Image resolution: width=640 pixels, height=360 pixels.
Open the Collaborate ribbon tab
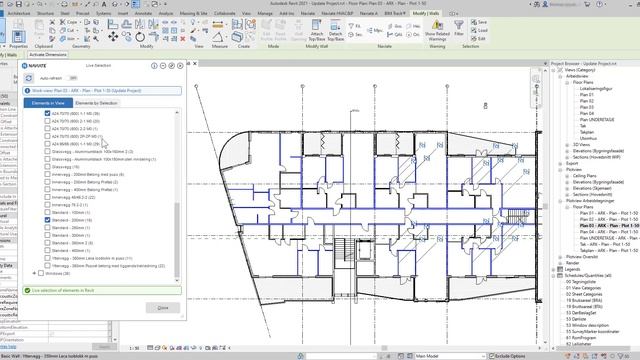tap(224, 13)
